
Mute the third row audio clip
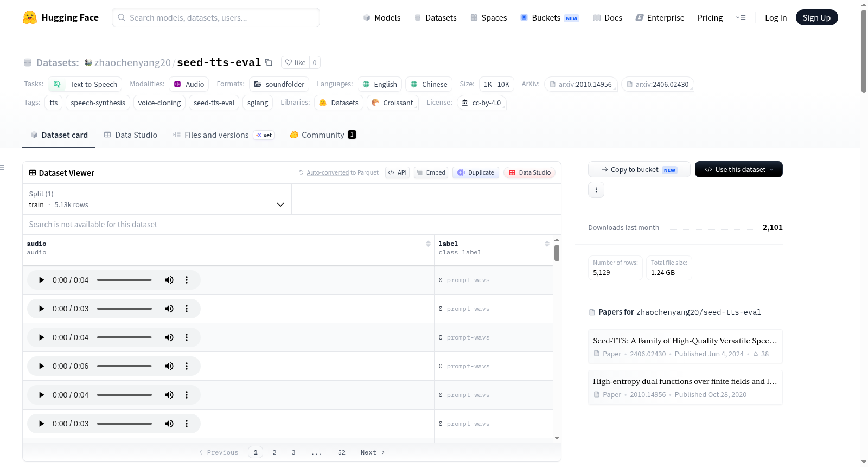click(169, 337)
